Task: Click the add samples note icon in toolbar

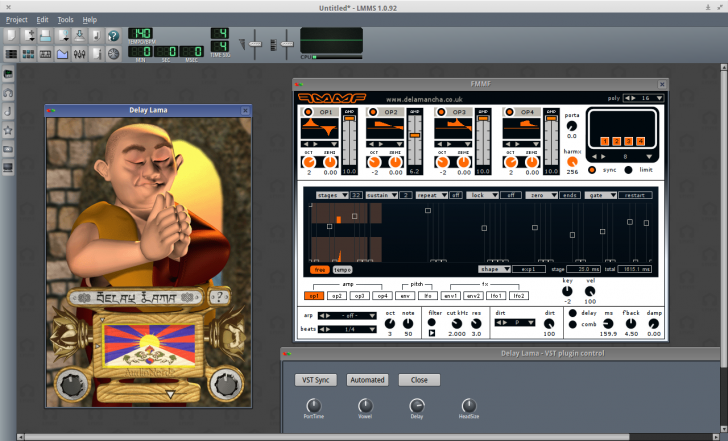Action: coord(97,36)
